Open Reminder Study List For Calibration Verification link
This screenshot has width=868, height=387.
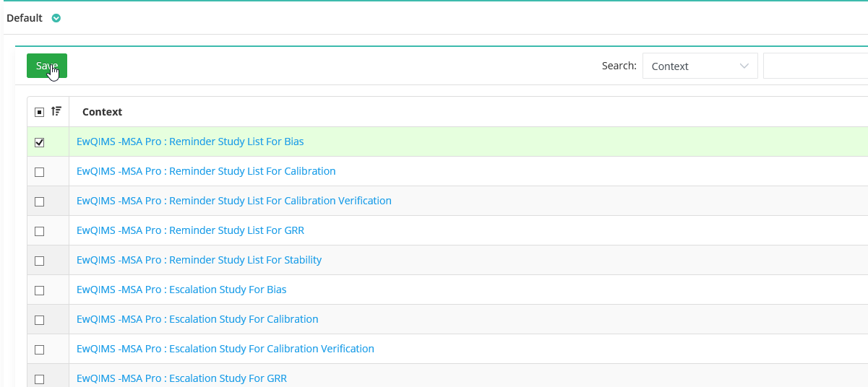[234, 201]
